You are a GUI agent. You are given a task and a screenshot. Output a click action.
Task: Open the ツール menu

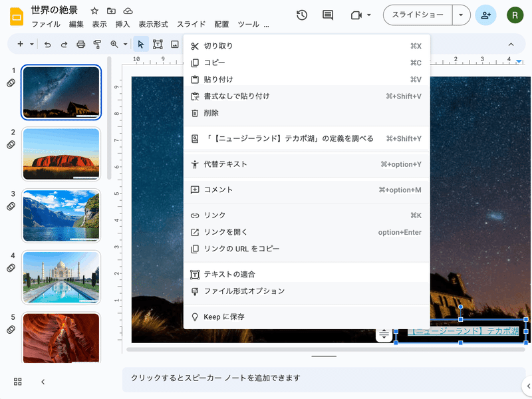coord(248,25)
